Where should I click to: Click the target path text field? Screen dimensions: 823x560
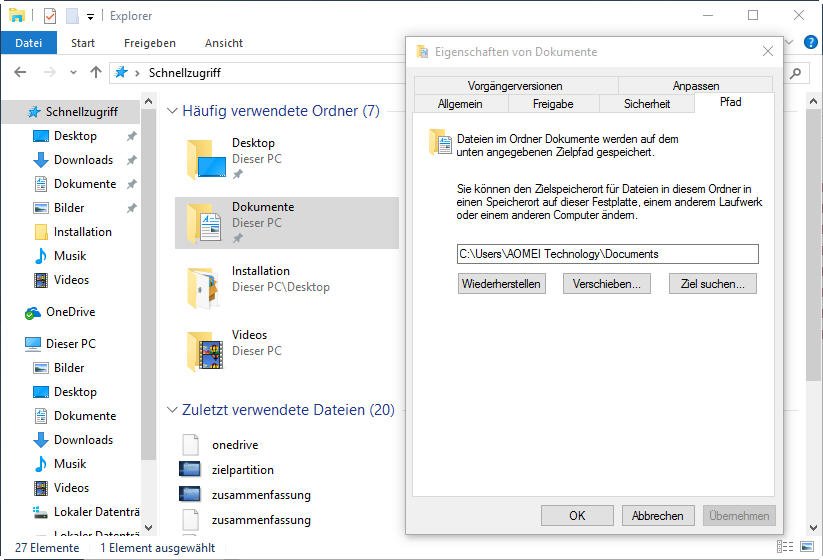pos(607,254)
